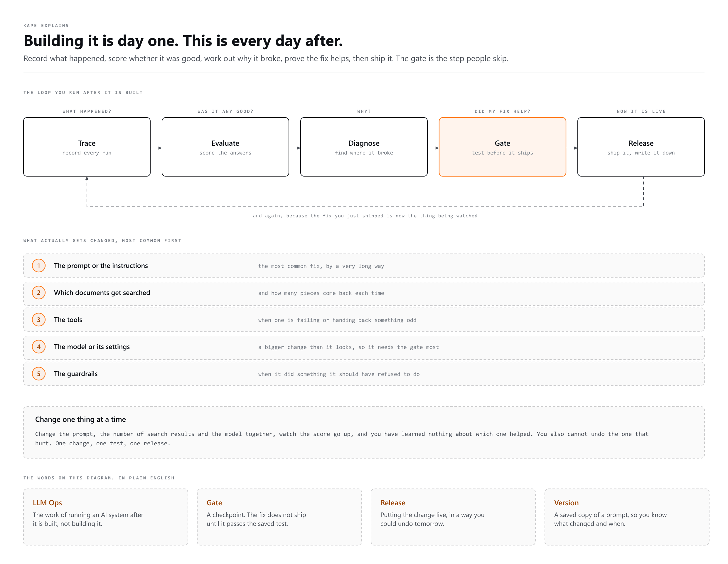Open the Diagnose step box

(x=364, y=147)
